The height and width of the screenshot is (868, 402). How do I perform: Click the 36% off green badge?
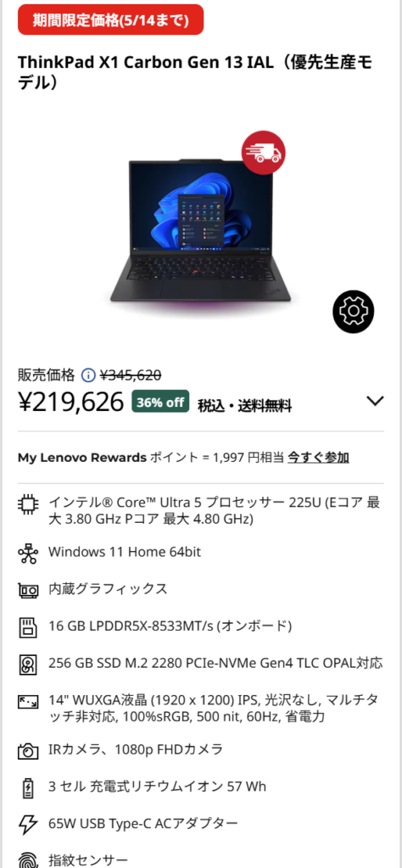160,402
